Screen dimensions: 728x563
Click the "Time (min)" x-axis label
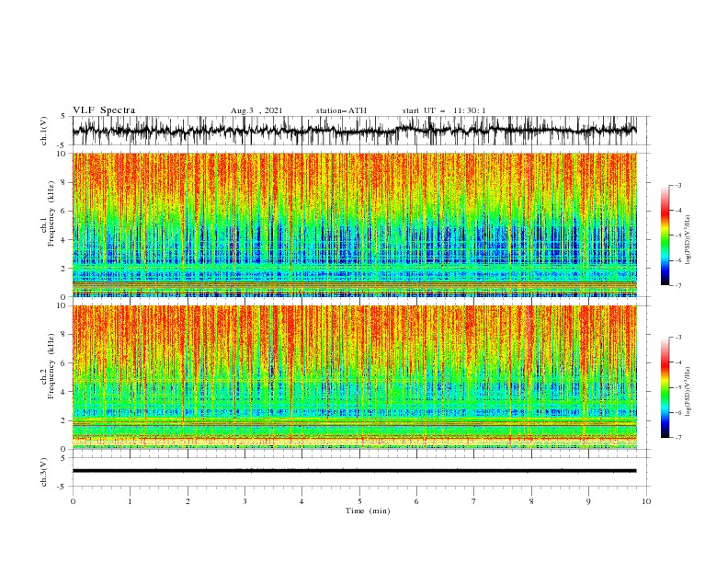pos(368,511)
